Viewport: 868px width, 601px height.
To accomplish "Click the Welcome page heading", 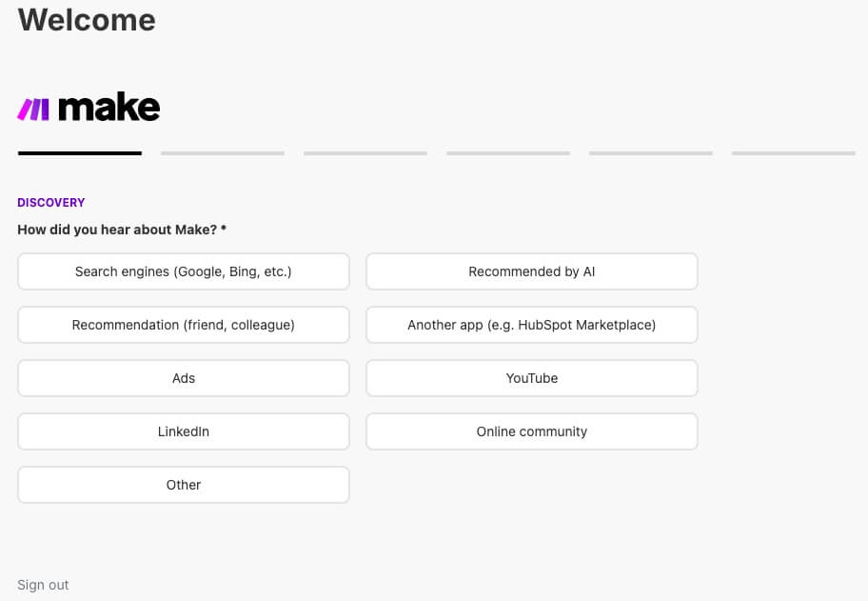I will pos(87,20).
